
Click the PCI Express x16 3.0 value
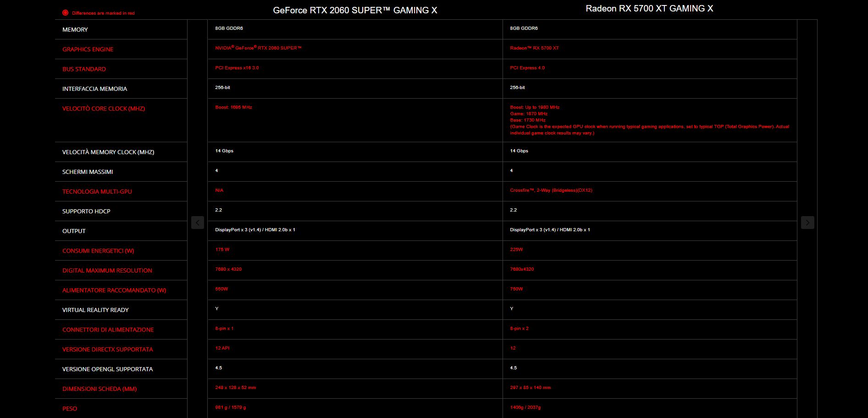pyautogui.click(x=237, y=67)
